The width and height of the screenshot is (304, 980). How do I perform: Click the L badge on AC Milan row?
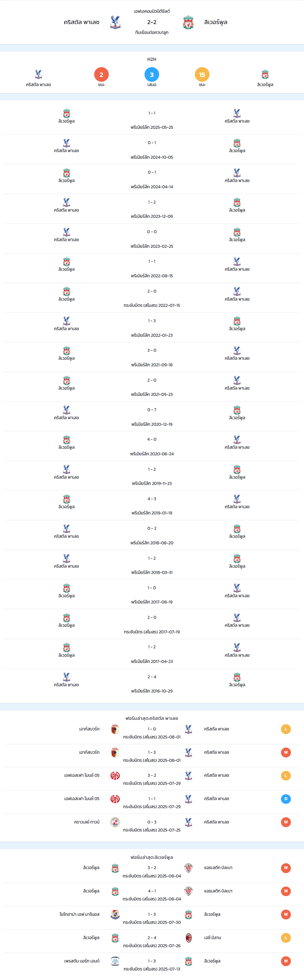click(286, 938)
